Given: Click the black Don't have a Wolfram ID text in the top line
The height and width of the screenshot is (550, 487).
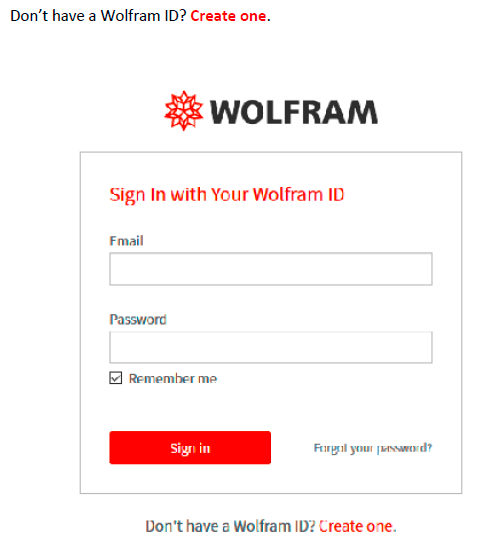Looking at the screenshot, I should (x=98, y=16).
